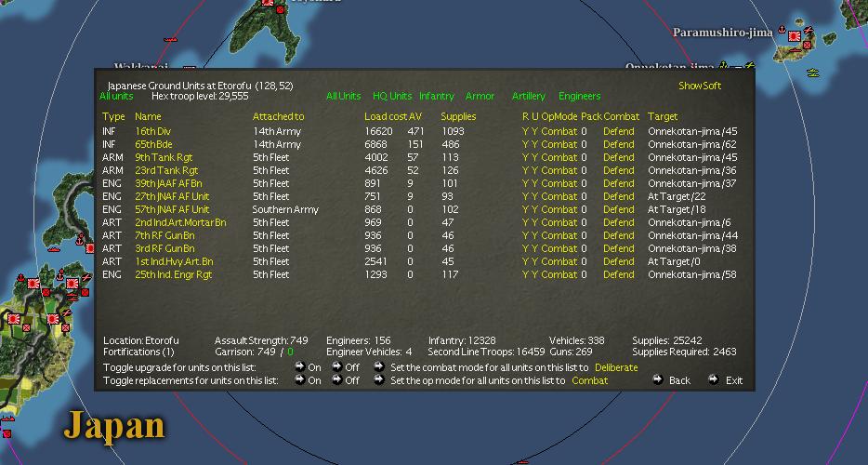This screenshot has height=465, width=868.
Task: Click arrow to set combat mode for all
Action: 378,366
